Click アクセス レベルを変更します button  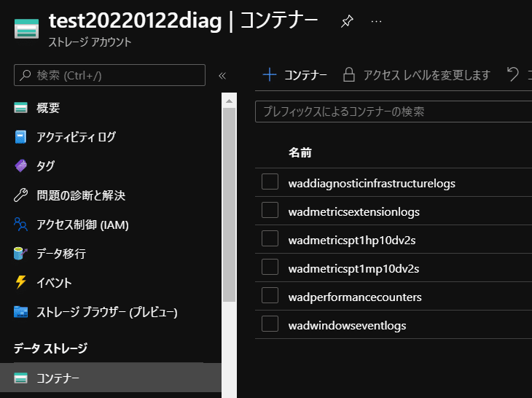(x=426, y=75)
